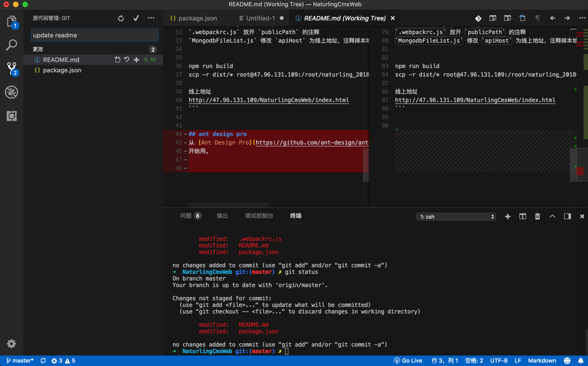588x366 pixels.
Task: Split the terminal pane
Action: click(x=522, y=217)
